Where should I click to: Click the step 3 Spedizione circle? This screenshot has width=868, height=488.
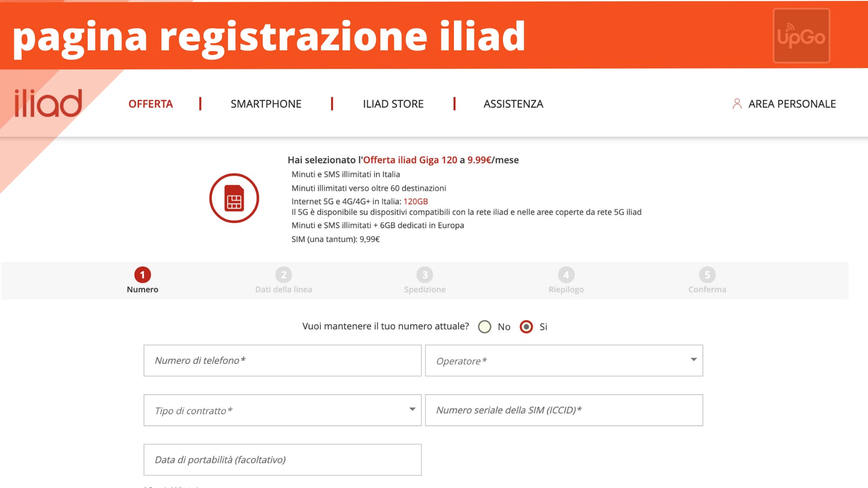click(x=424, y=275)
